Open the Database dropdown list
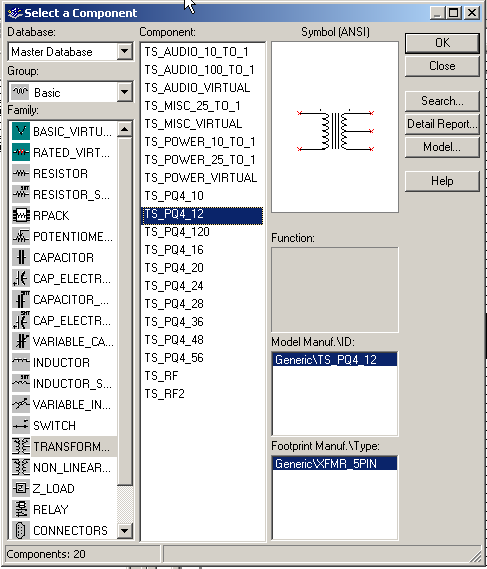The image size is (487, 569). (x=124, y=52)
